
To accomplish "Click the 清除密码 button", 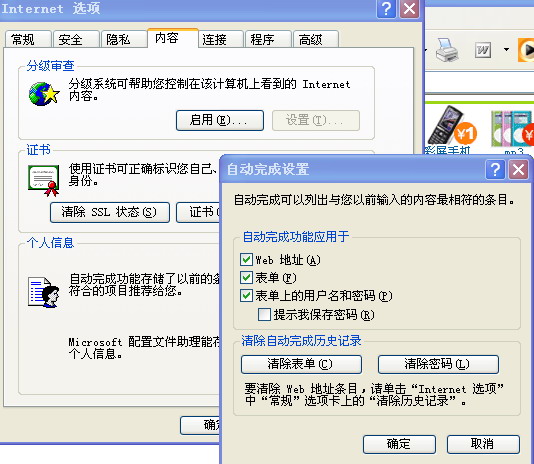I will [x=438, y=364].
